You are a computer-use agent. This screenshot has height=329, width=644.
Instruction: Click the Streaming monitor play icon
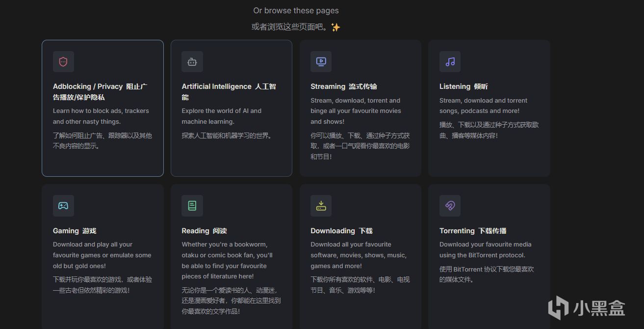pyautogui.click(x=321, y=62)
